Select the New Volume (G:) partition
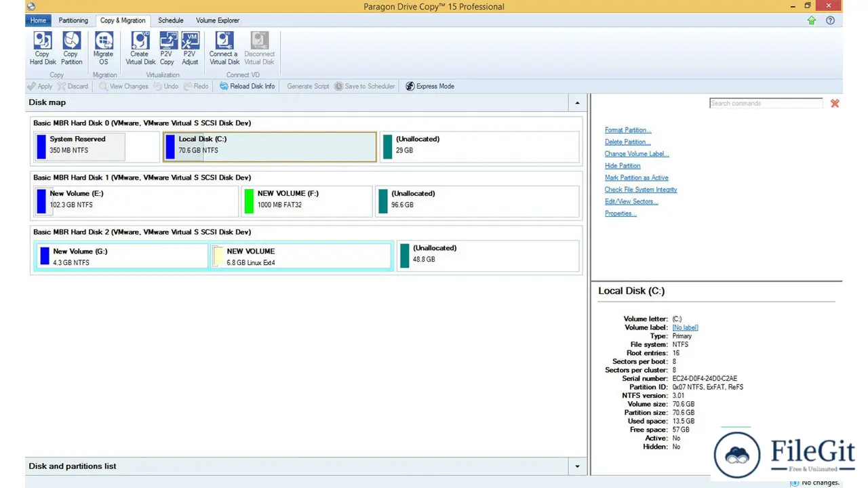The width and height of the screenshot is (868, 488). [x=122, y=256]
